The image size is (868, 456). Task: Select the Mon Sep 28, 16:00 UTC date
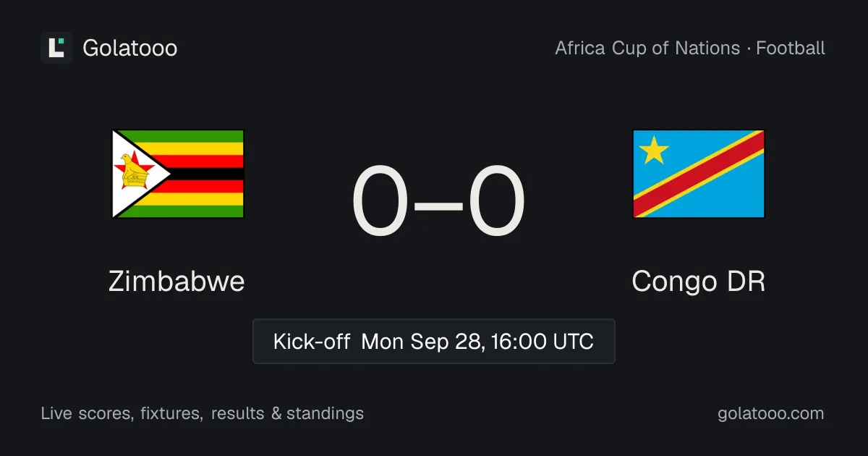(x=477, y=342)
